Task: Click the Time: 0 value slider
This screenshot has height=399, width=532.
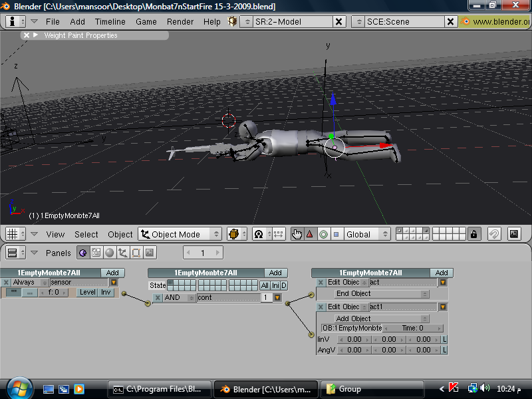Action: click(x=413, y=328)
